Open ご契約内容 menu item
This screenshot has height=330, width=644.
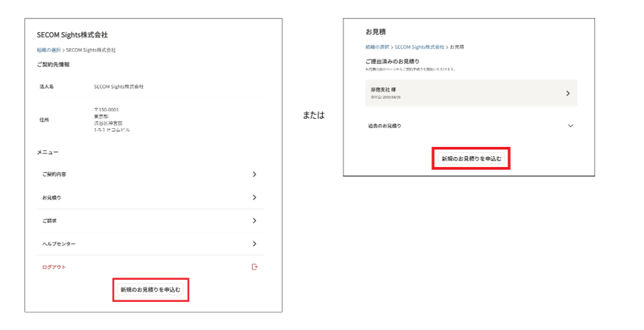point(150,174)
